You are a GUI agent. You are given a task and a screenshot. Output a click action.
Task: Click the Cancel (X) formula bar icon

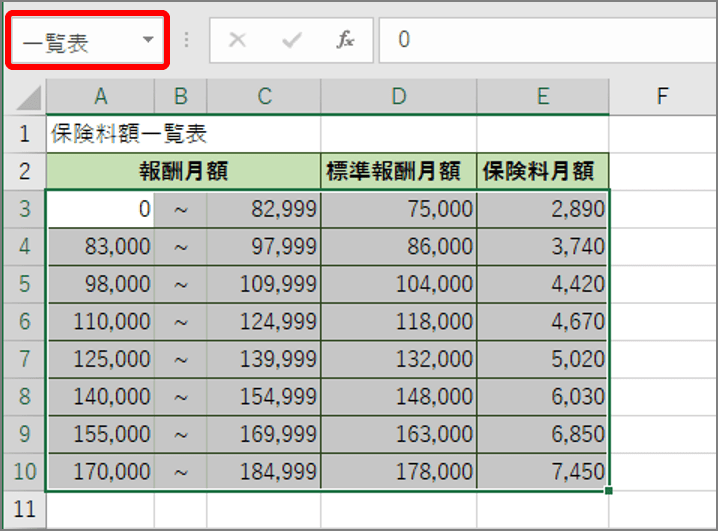point(237,40)
